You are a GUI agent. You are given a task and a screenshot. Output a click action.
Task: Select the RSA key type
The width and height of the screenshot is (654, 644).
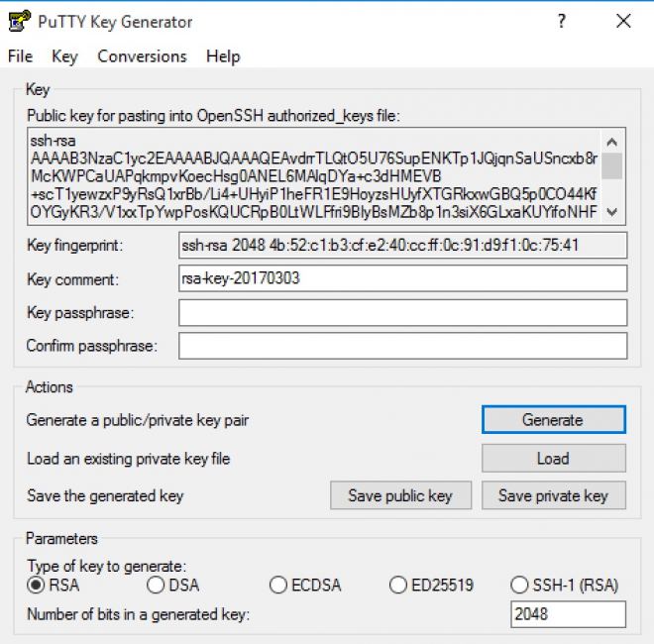36,585
